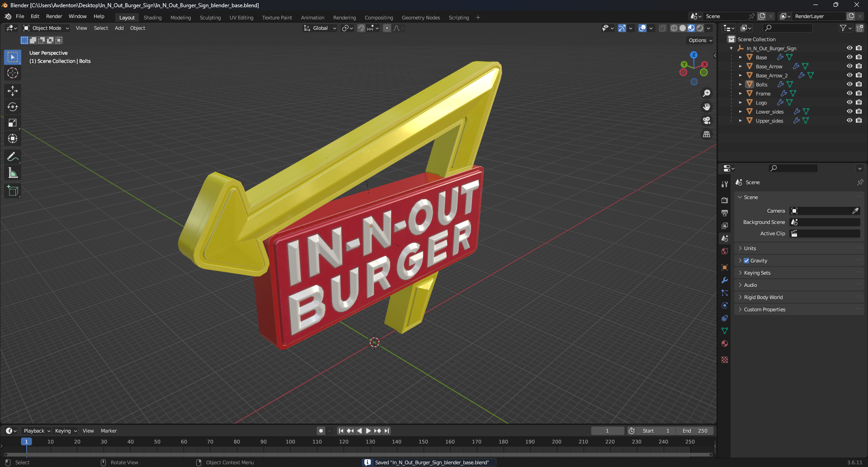Switch to the UV Editing workspace tab
This screenshot has height=467, width=868.
(x=241, y=18)
